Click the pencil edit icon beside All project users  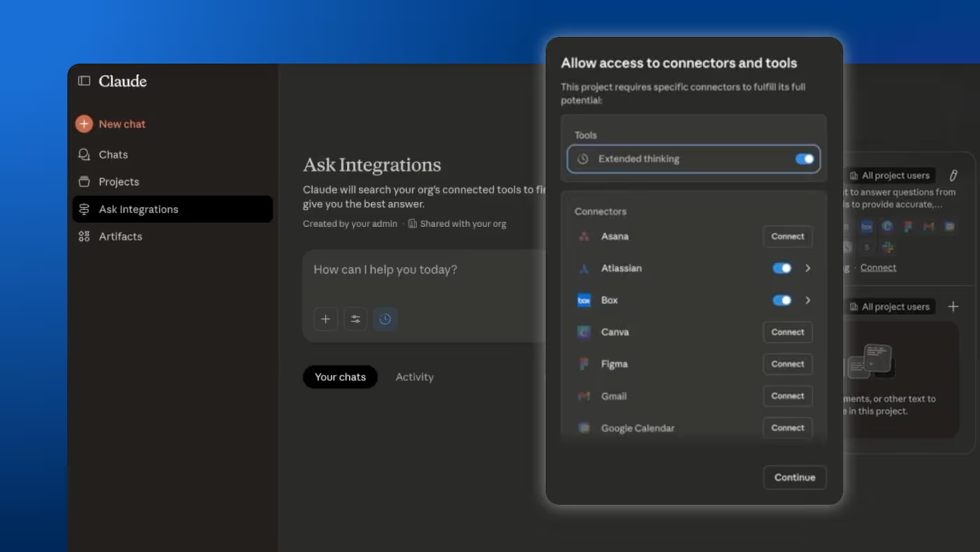tap(953, 176)
